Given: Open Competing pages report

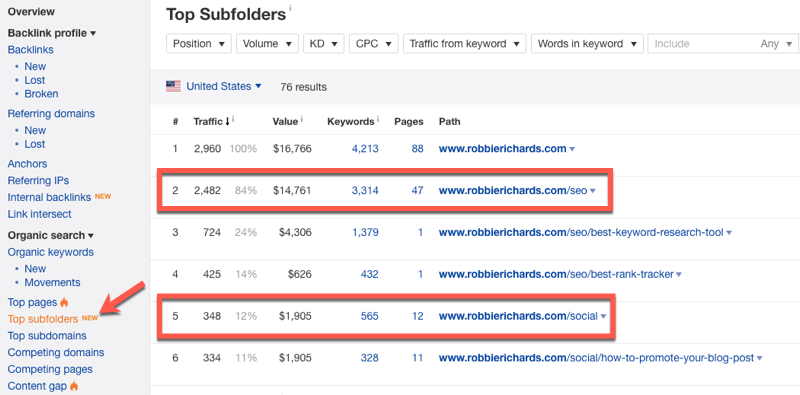Looking at the screenshot, I should tap(50, 369).
